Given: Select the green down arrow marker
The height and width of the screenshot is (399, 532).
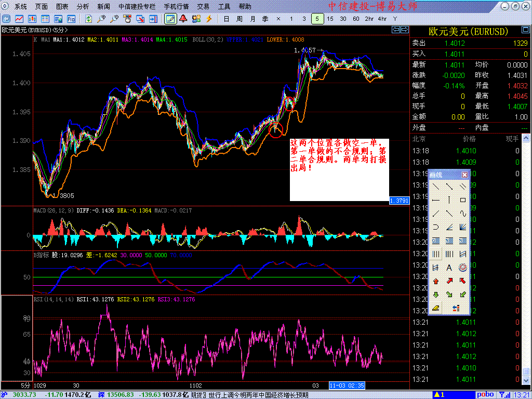Looking at the screenshot, I should (436, 294).
